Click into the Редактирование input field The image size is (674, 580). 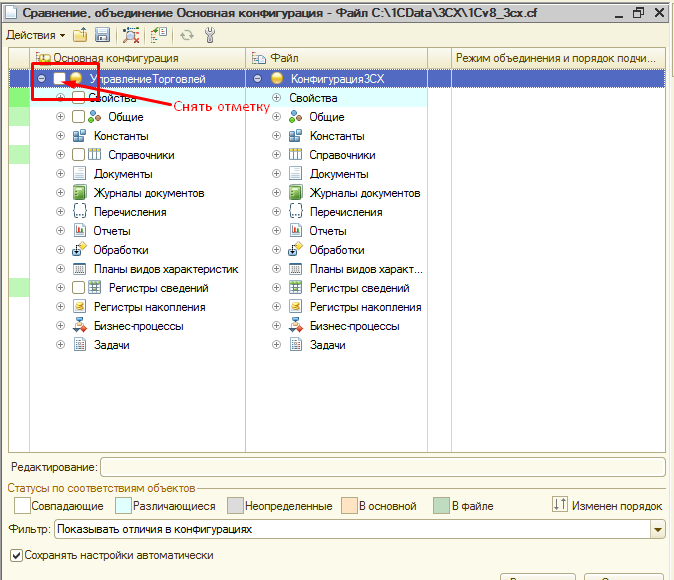coord(383,467)
